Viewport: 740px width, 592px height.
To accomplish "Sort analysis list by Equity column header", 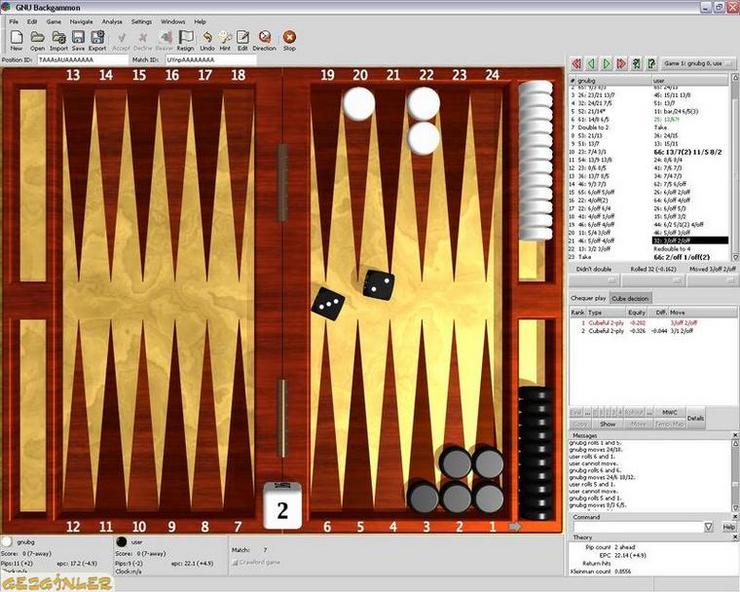I will (x=636, y=313).
